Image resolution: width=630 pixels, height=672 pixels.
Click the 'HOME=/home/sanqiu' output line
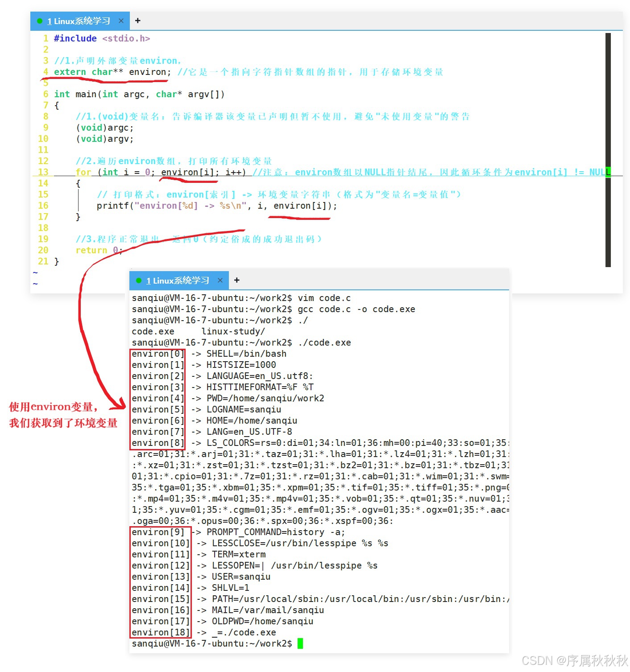(x=215, y=421)
